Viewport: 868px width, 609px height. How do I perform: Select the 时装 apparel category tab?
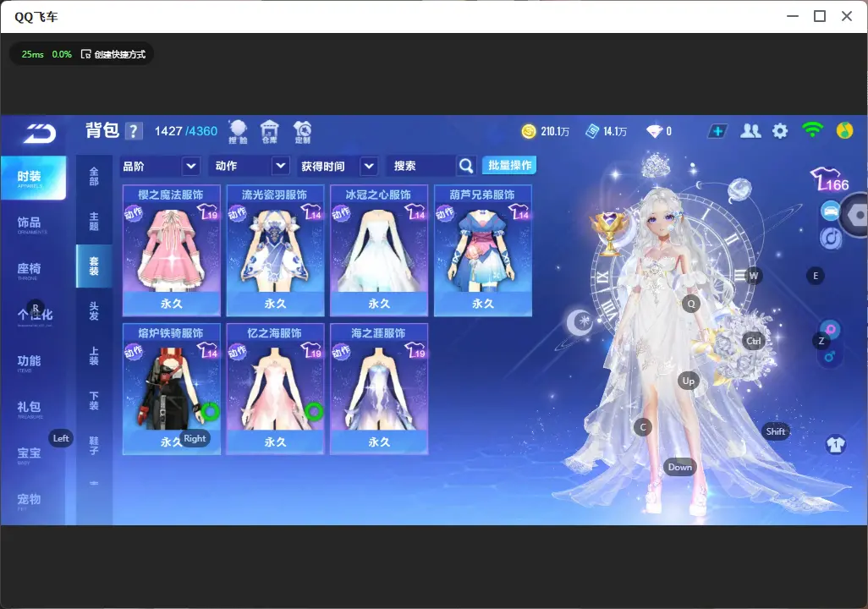point(33,178)
